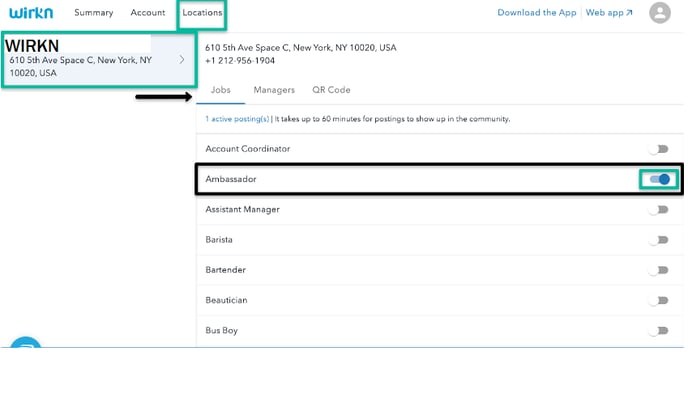Switch on the Bus Boy job toggle
Screen dimensions: 688x398
click(659, 331)
